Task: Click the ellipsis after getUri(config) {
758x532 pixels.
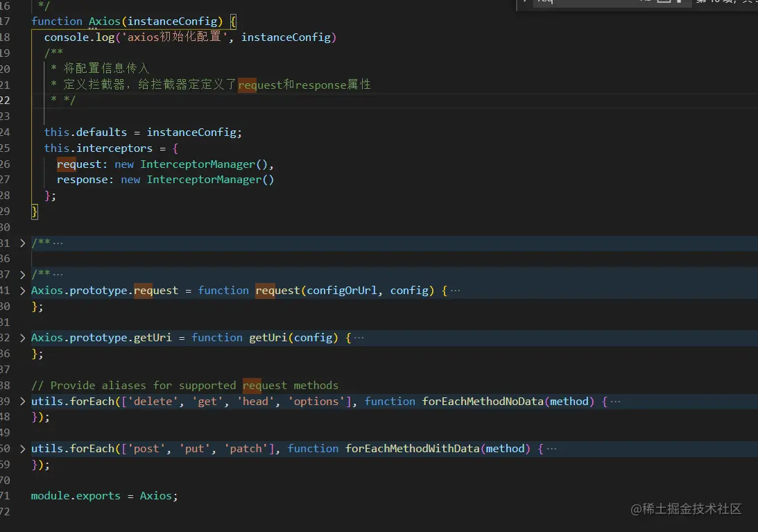Action: click(x=359, y=338)
